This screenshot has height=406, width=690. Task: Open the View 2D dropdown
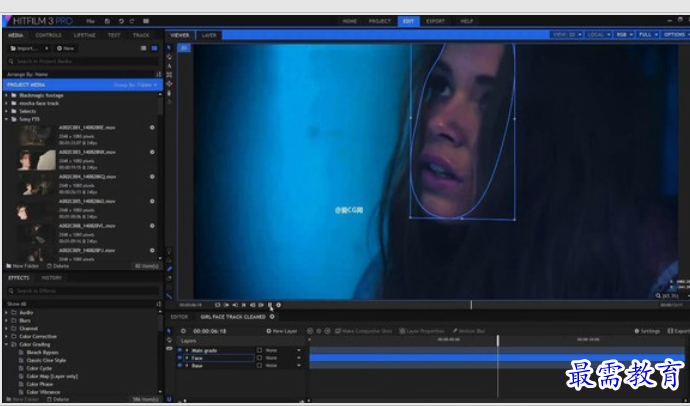pyautogui.click(x=566, y=35)
